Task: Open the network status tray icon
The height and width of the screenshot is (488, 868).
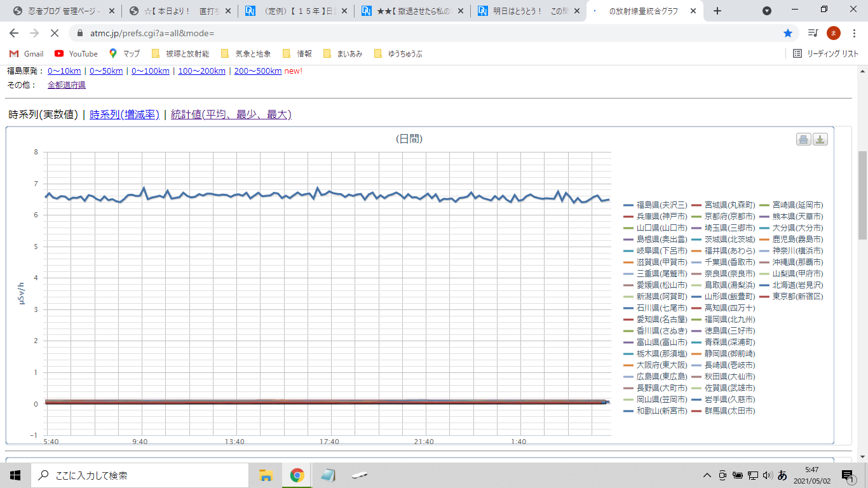Action: pos(752,475)
